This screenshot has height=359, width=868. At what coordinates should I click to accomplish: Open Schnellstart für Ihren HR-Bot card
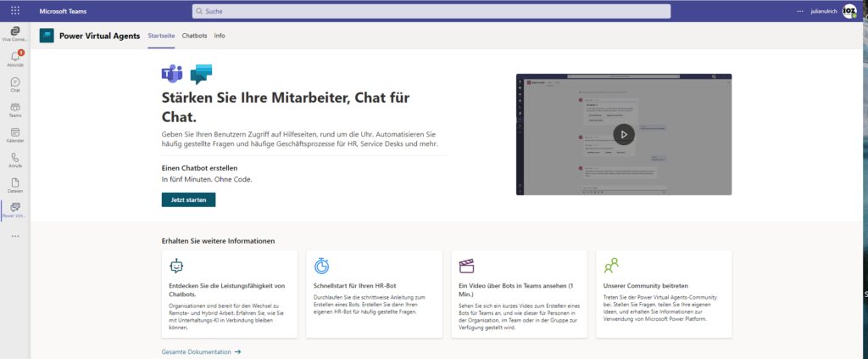pos(374,294)
